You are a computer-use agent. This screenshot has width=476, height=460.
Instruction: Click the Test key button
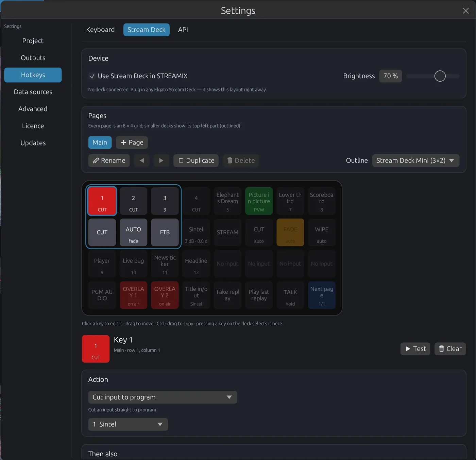[415, 349]
